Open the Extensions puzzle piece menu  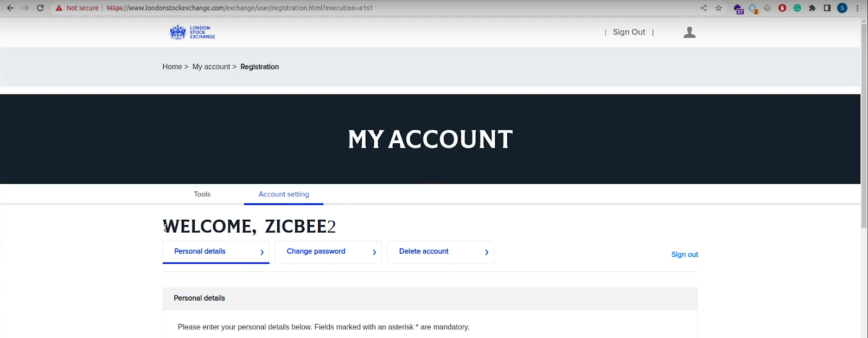[x=812, y=8]
